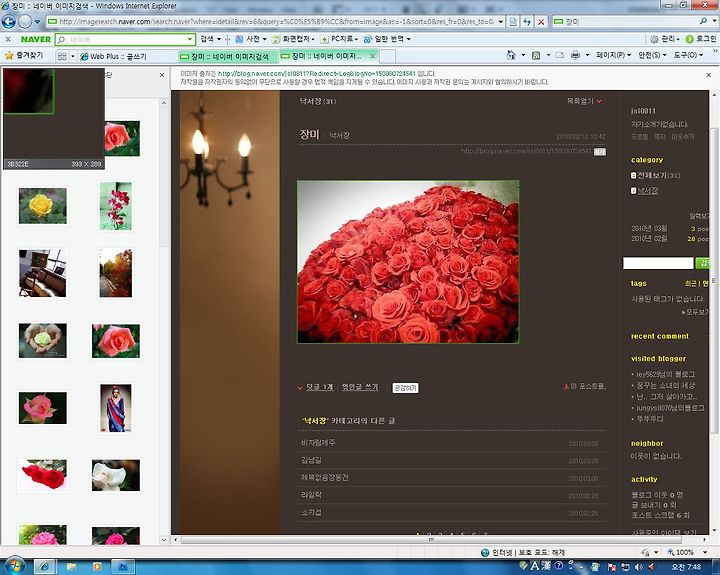Click the 로그인 login button
This screenshot has width=720, height=575.
(701, 39)
